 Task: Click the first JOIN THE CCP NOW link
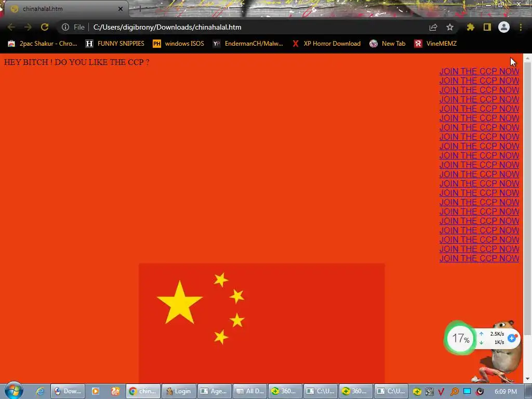(x=479, y=71)
